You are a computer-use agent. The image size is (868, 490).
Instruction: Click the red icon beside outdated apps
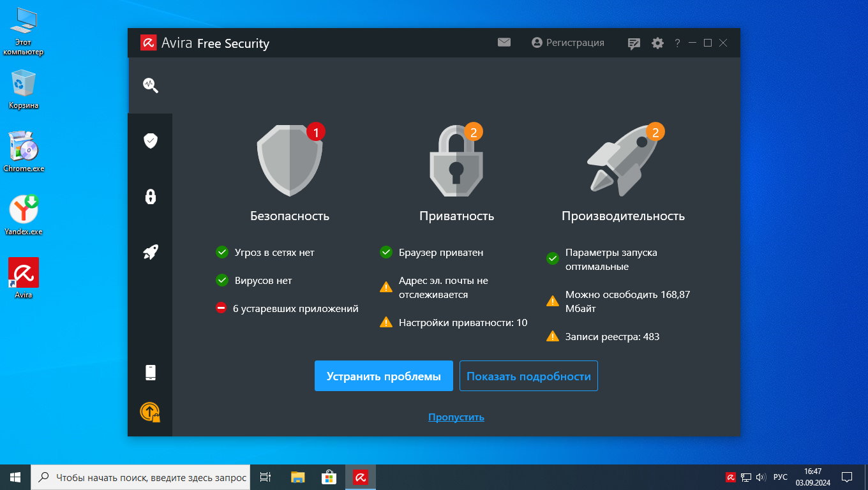click(221, 308)
